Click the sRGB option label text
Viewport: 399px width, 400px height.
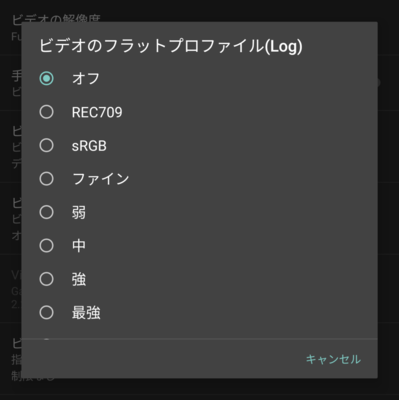(89, 146)
